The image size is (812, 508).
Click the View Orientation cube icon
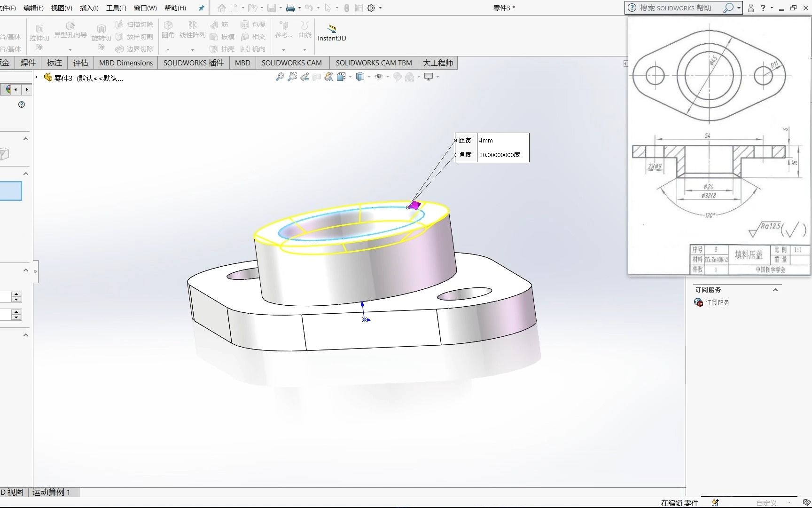[341, 77]
